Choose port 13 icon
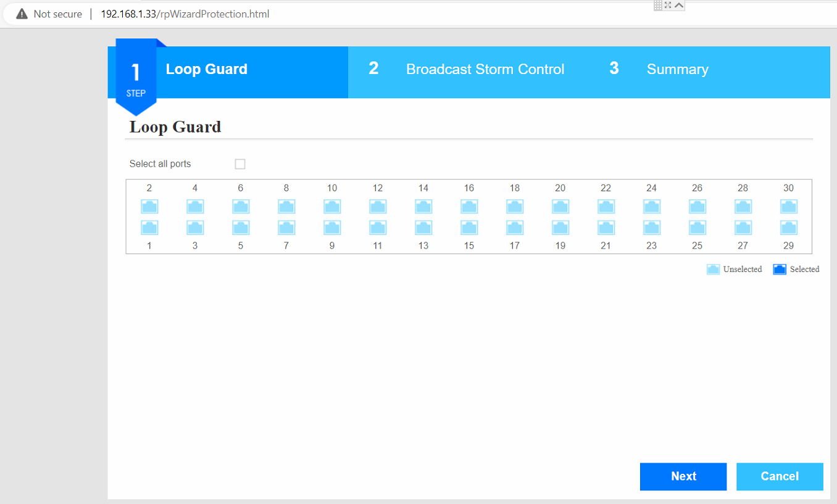837x504 pixels. 423,228
